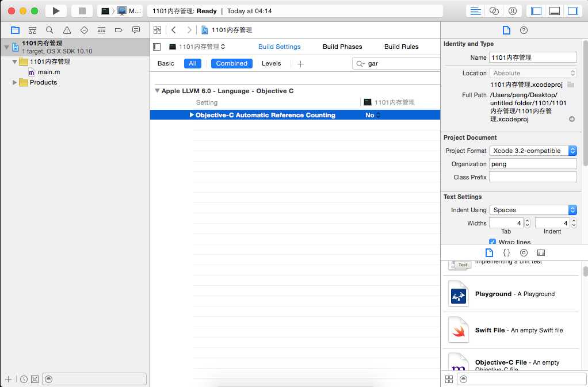The width and height of the screenshot is (588, 387).
Task: Reveal full path in Finder arrow
Action: click(x=572, y=119)
